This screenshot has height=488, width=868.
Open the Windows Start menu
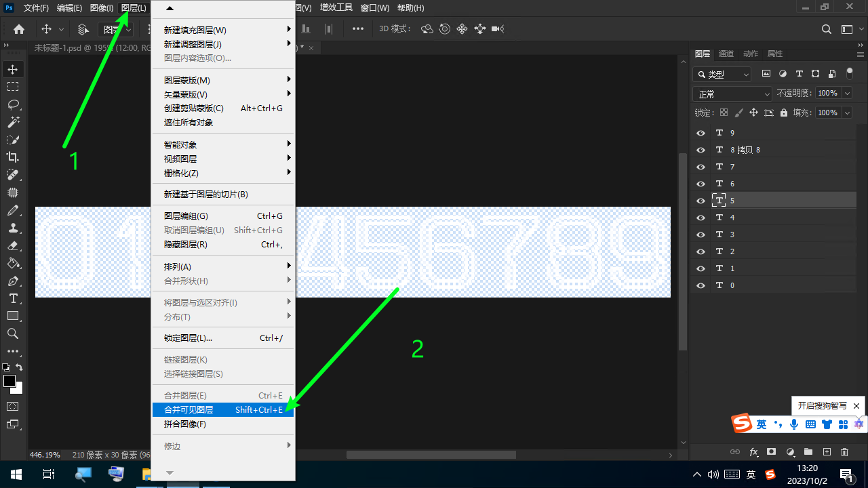[16, 474]
